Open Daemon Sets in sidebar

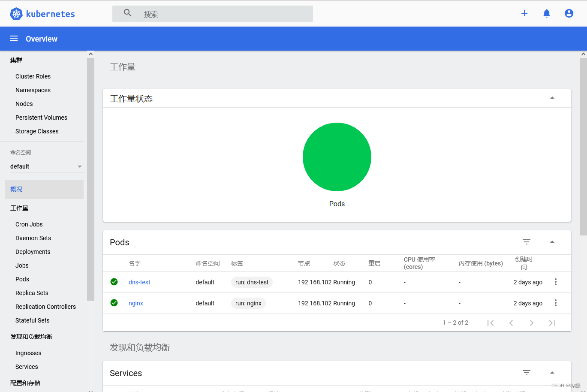click(33, 238)
